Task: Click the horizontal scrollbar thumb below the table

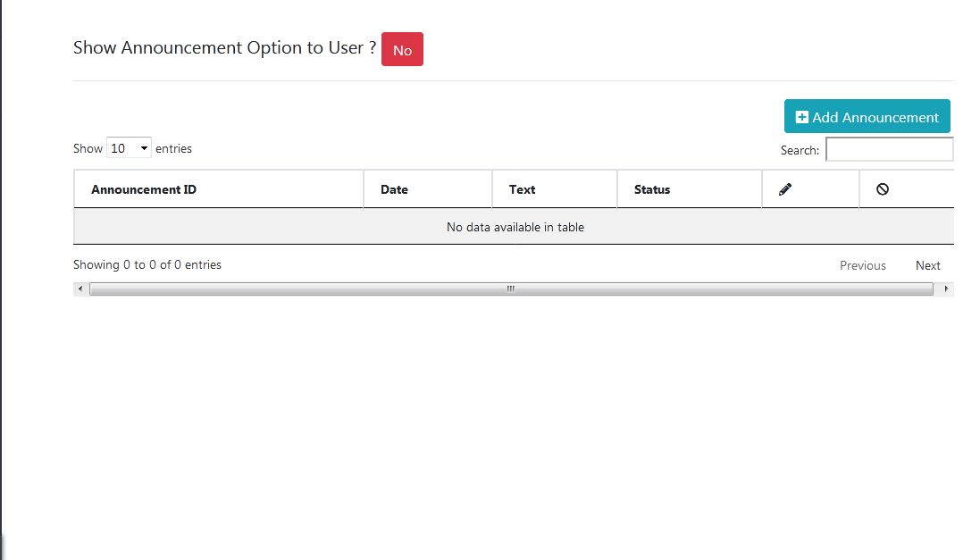Action: tap(509, 288)
